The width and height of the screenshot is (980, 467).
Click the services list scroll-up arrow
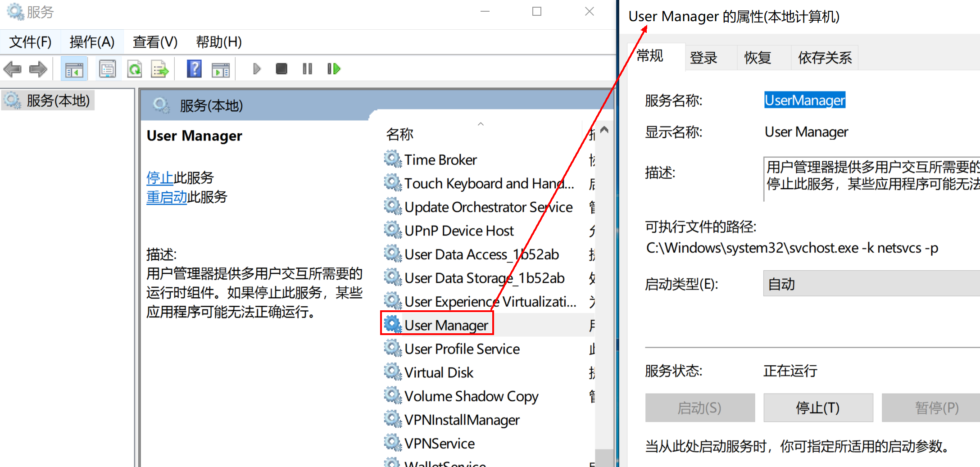[x=604, y=130]
